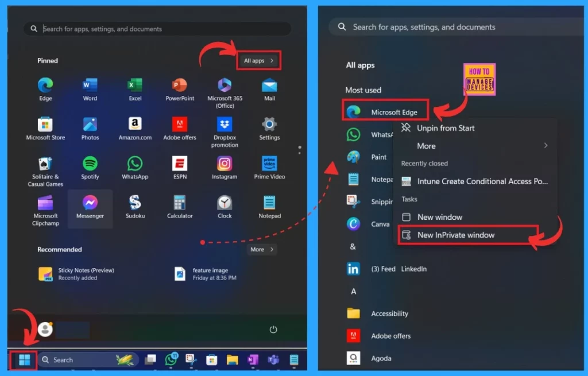The height and width of the screenshot is (376, 588).
Task: Open Canva in the apps list
Action: (369, 224)
